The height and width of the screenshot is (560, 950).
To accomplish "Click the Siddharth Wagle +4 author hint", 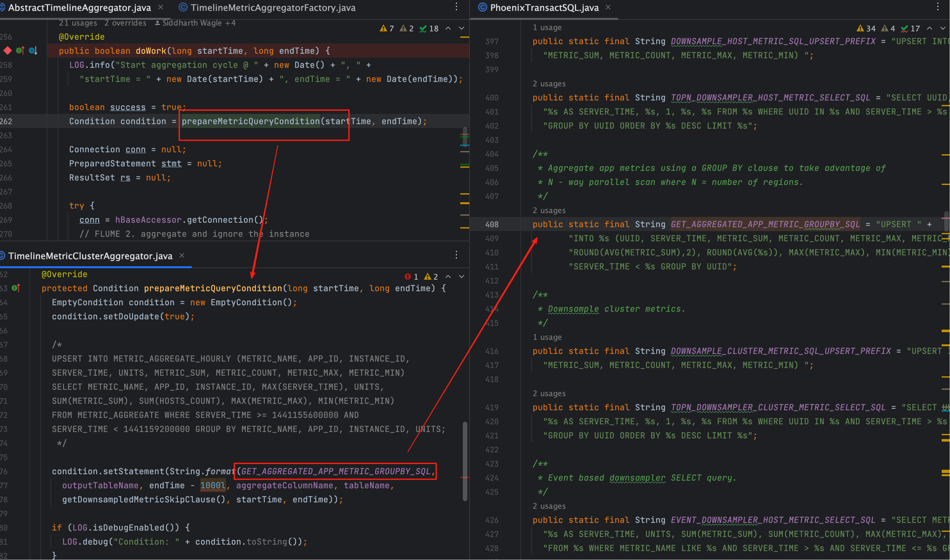I will pos(196,23).
